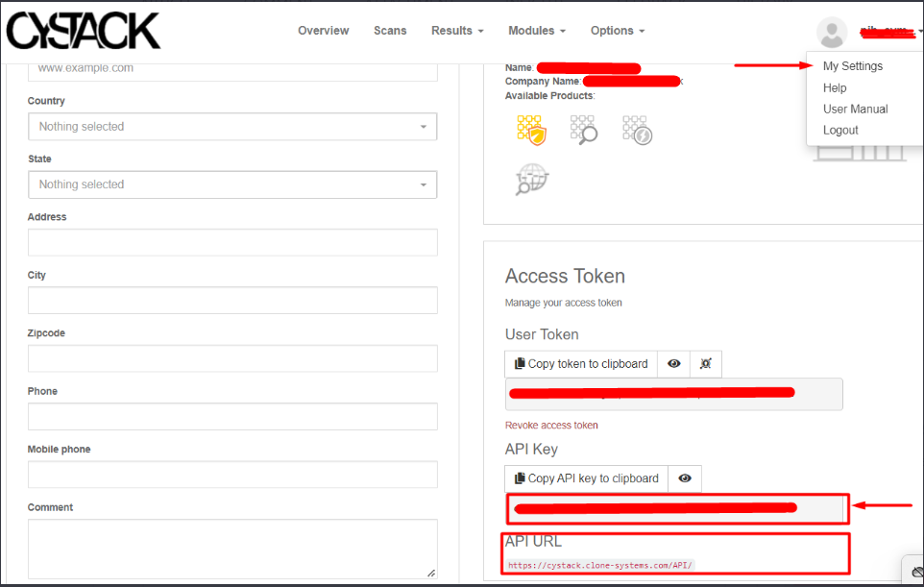
Task: Click Copy token to clipboard
Action: point(581,364)
